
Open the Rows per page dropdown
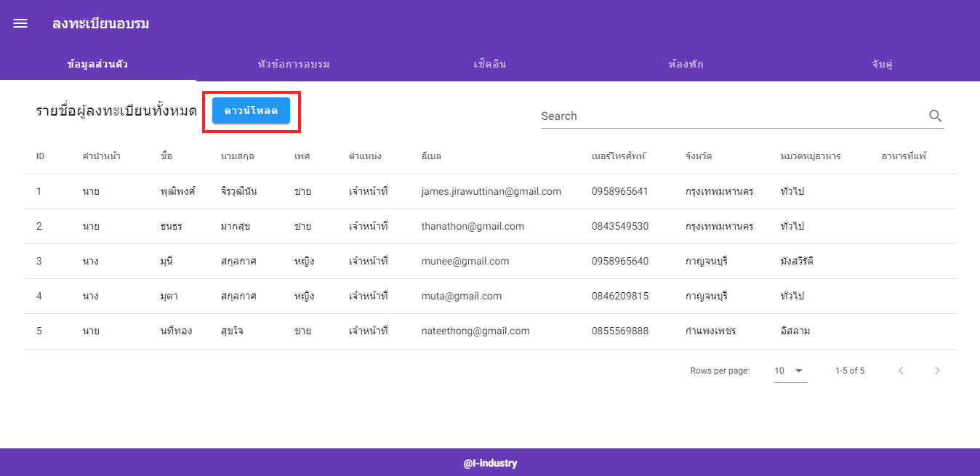(x=790, y=370)
